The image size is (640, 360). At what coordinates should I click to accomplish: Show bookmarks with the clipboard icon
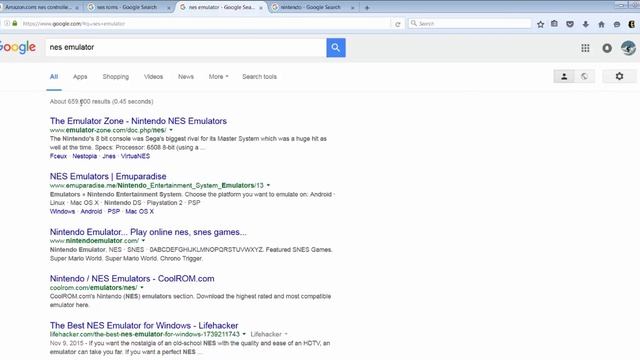(554, 24)
